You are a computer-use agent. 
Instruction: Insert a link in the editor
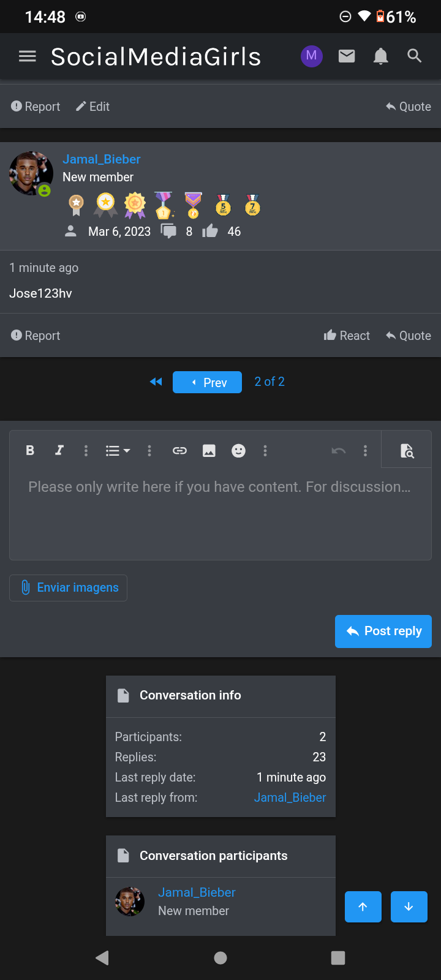(x=179, y=451)
